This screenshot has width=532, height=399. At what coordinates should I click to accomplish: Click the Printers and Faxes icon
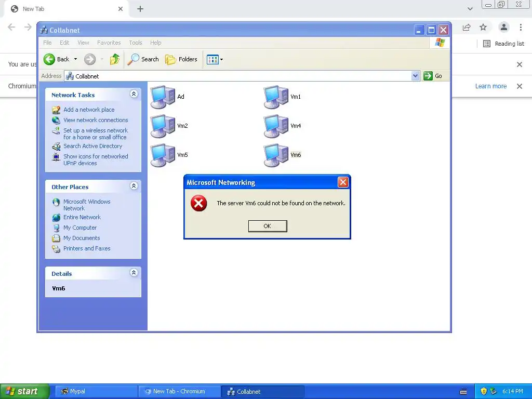[56, 249]
